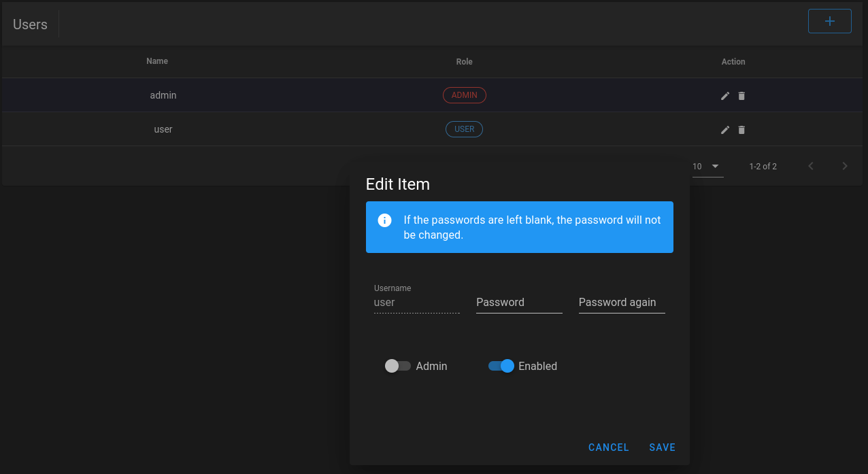Image resolution: width=868 pixels, height=474 pixels.
Task: Click the plus icon to add a new user
Action: [829, 21]
